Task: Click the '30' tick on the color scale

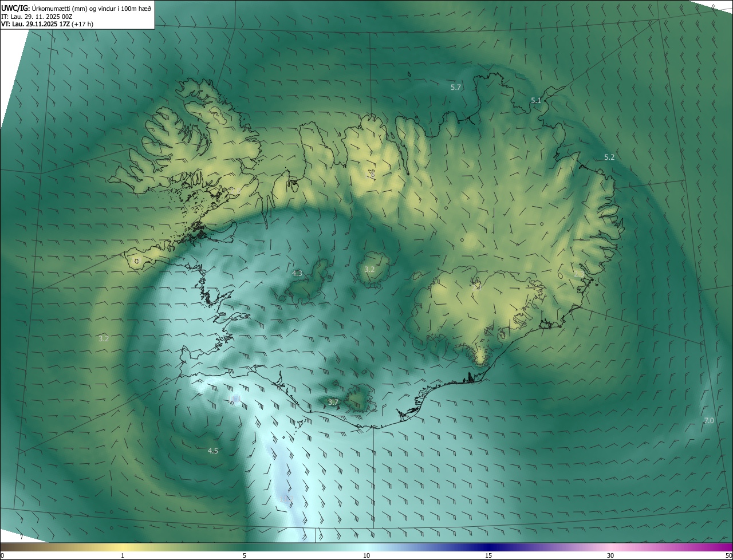Action: (x=610, y=556)
